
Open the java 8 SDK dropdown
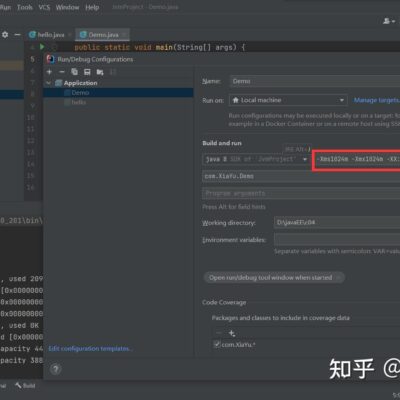click(x=255, y=159)
